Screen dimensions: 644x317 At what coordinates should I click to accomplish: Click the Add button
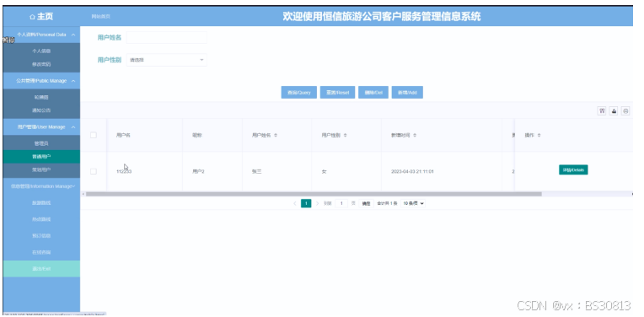point(407,93)
